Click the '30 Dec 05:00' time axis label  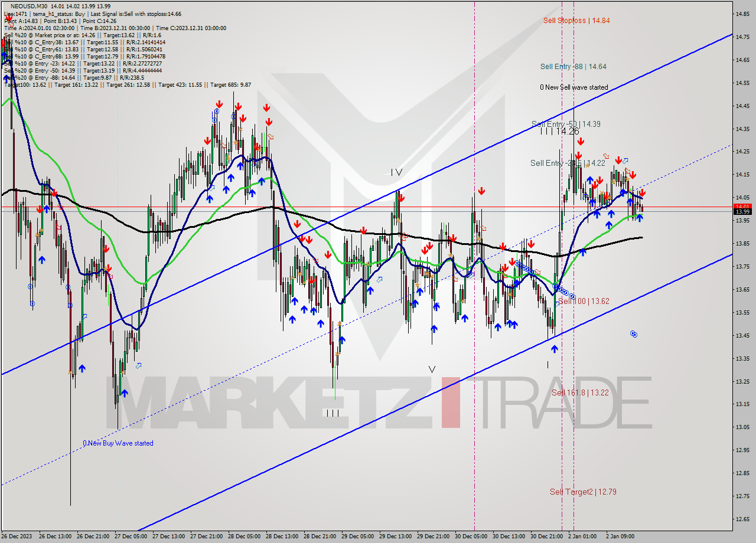point(471,537)
